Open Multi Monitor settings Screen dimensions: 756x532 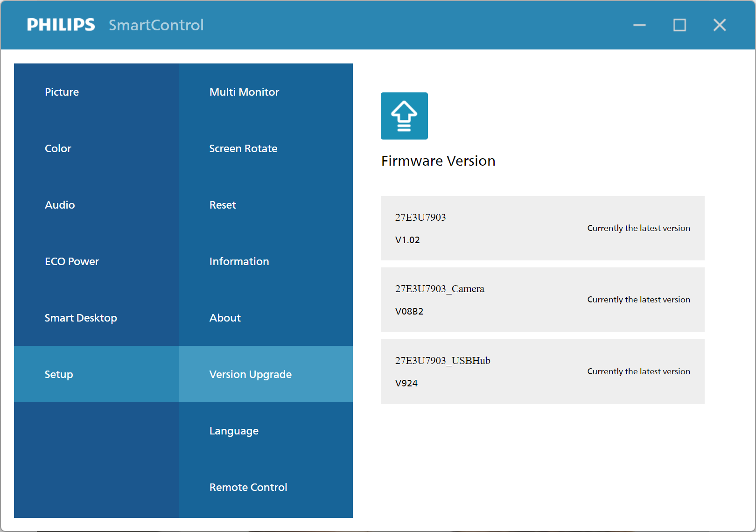click(x=244, y=92)
